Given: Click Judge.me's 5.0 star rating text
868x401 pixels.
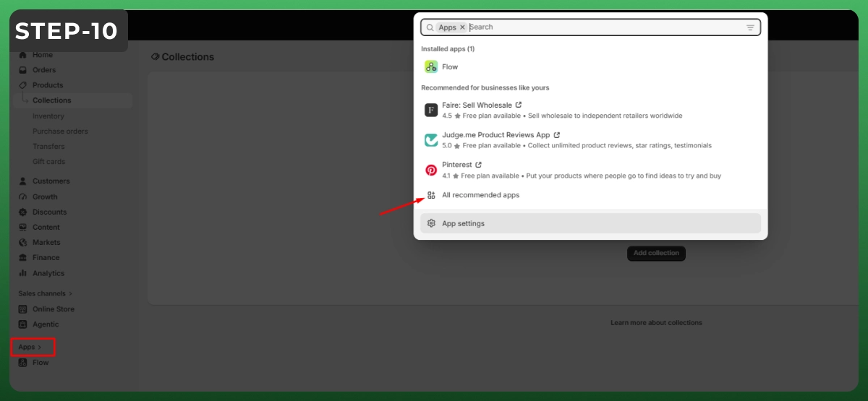Looking at the screenshot, I should [x=447, y=145].
